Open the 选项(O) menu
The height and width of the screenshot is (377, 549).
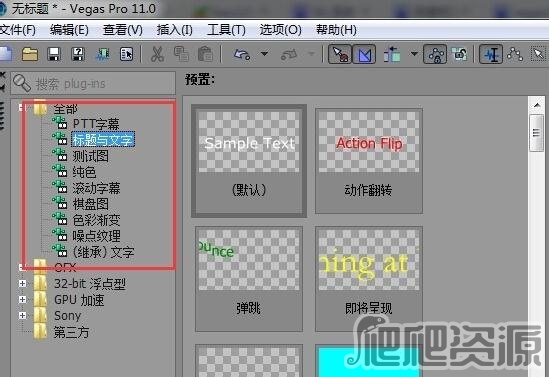[280, 30]
